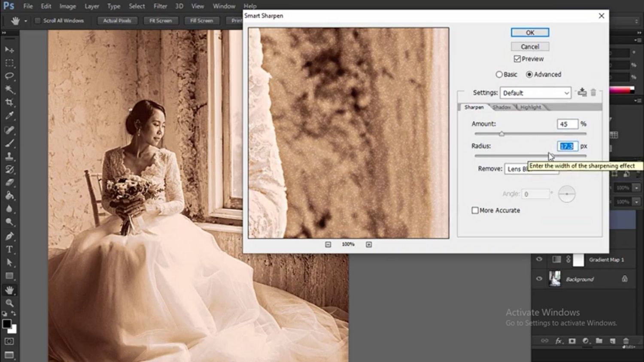The width and height of the screenshot is (644, 362).
Task: Open the Image menu
Action: (x=67, y=6)
